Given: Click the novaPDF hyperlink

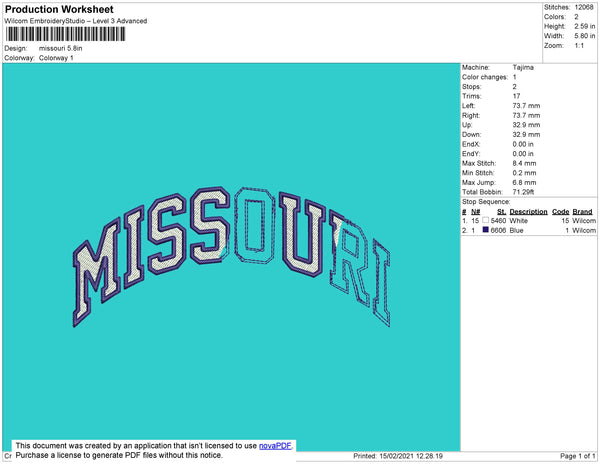Looking at the screenshot, I should coord(275,446).
